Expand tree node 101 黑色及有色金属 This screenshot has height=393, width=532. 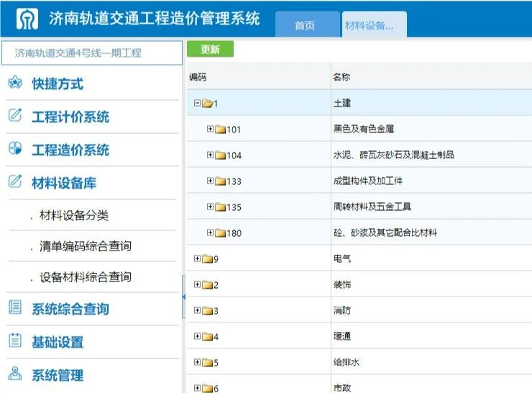coord(210,130)
